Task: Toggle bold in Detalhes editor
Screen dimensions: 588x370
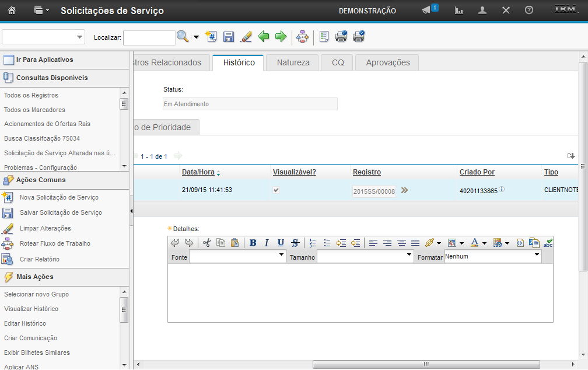Action: click(x=253, y=243)
